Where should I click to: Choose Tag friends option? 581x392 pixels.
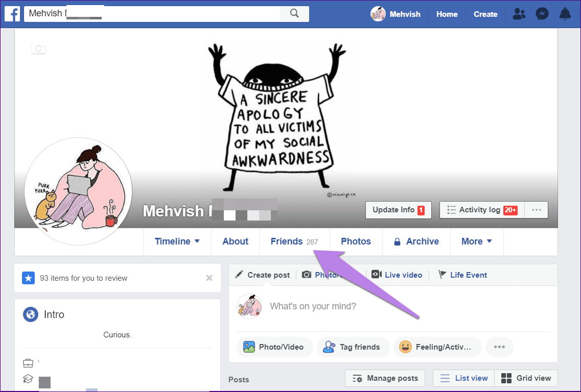click(x=353, y=347)
